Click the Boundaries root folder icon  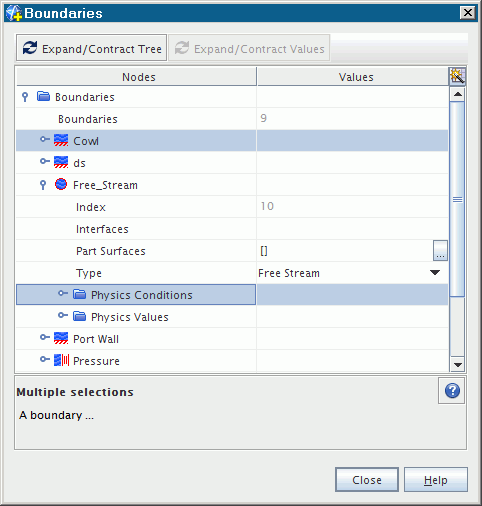(x=43, y=96)
